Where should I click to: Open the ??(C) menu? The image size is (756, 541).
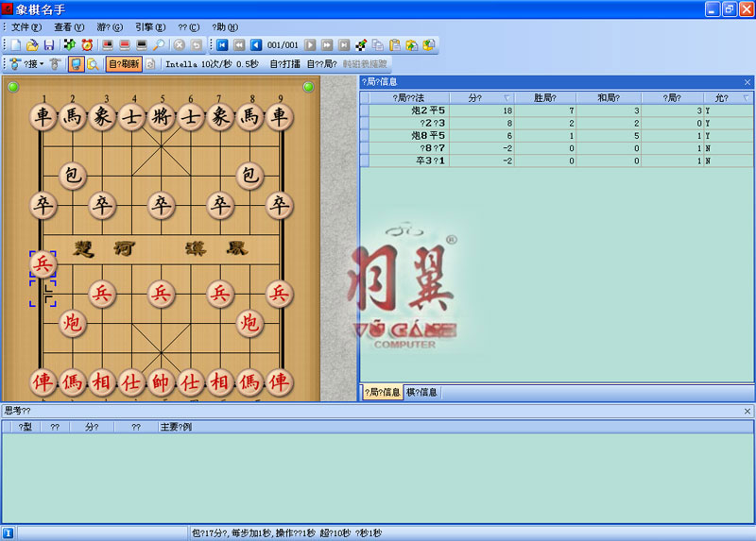coord(188,27)
